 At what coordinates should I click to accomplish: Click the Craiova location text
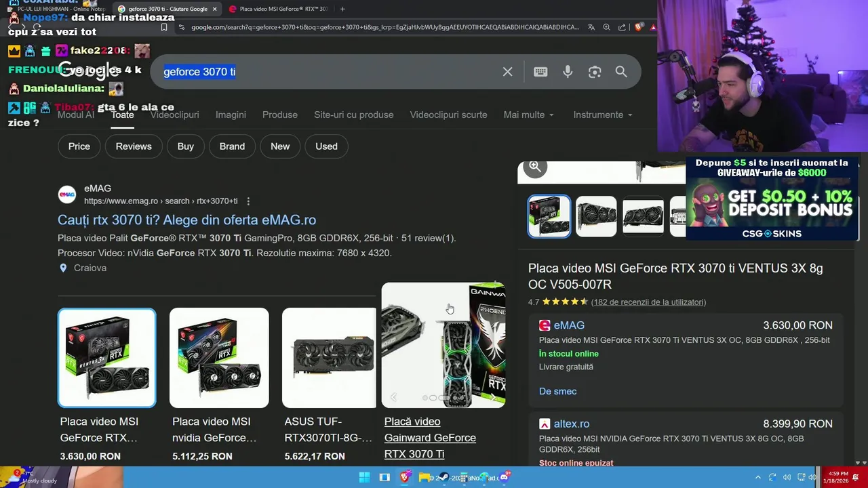coord(90,268)
